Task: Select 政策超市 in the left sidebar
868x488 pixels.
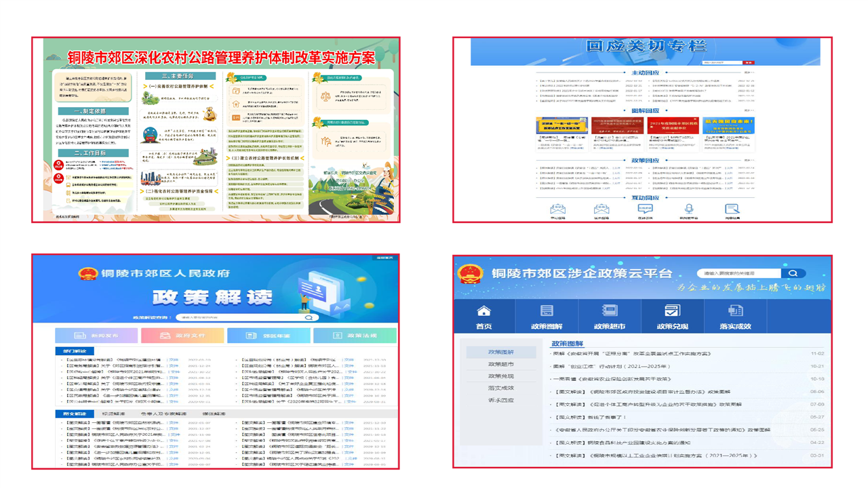Action: pos(500,364)
